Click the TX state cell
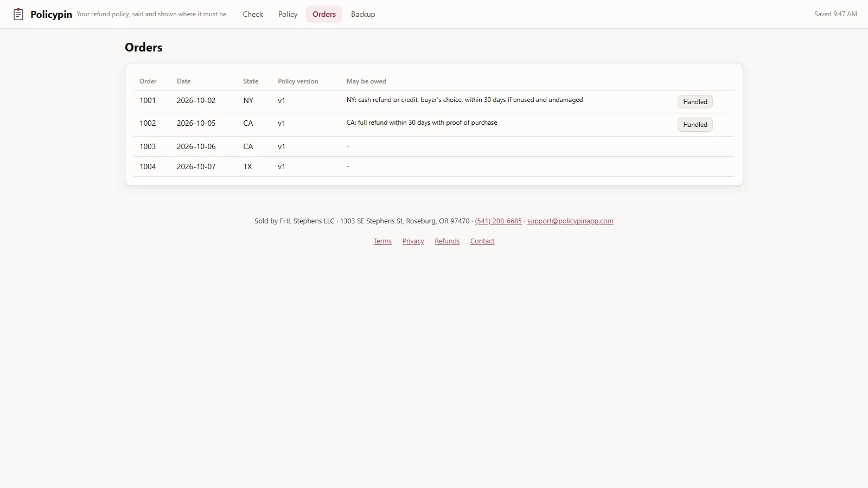Viewport: 868px width, 488px height. (247, 166)
